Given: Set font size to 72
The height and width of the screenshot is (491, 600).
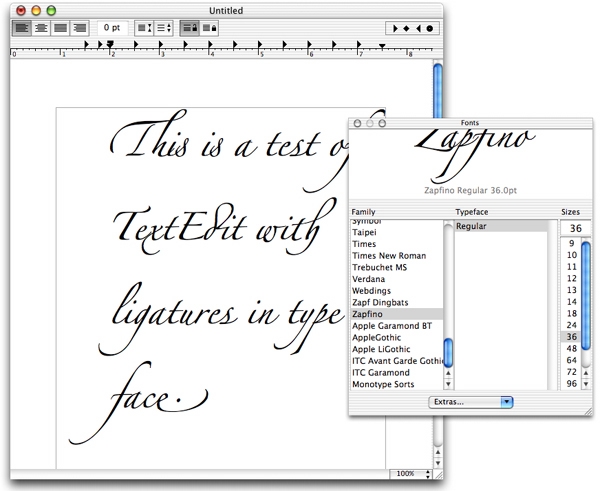Looking at the screenshot, I should (571, 372).
